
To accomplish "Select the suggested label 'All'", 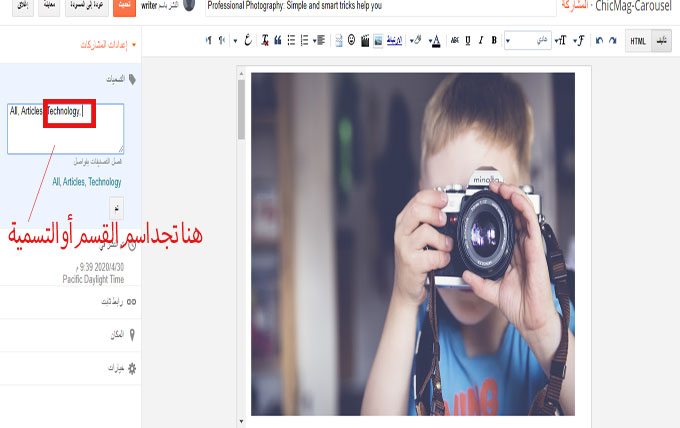I will coord(56,182).
